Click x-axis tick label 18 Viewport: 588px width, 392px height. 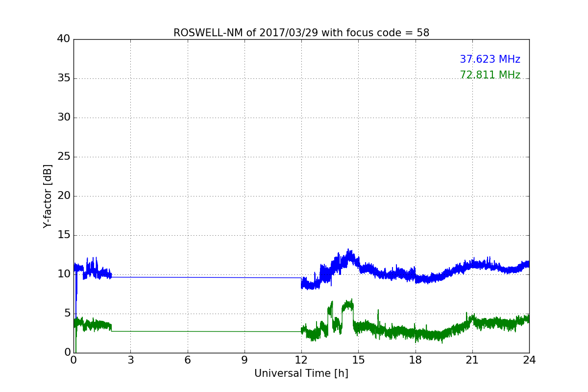click(x=416, y=360)
